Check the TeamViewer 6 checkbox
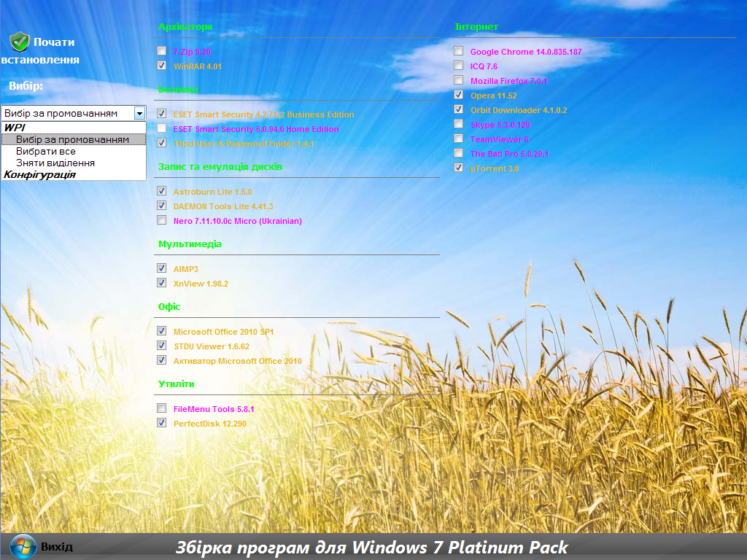 (458, 138)
